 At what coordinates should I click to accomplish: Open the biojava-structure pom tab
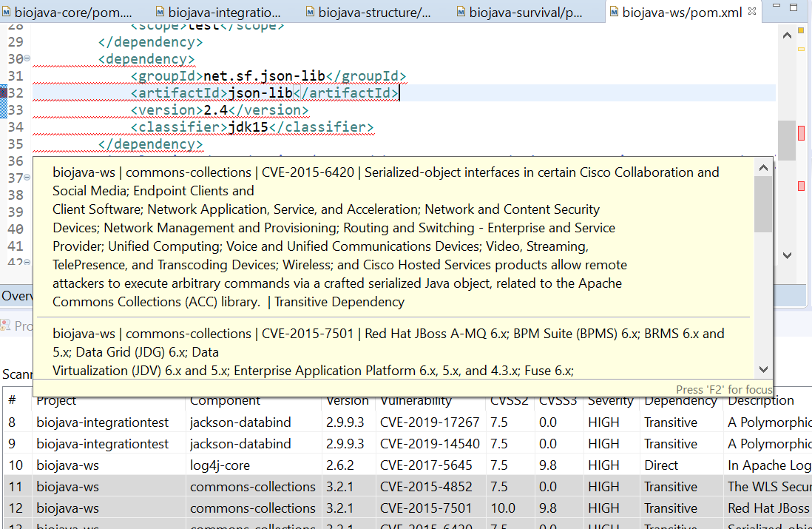pos(373,12)
